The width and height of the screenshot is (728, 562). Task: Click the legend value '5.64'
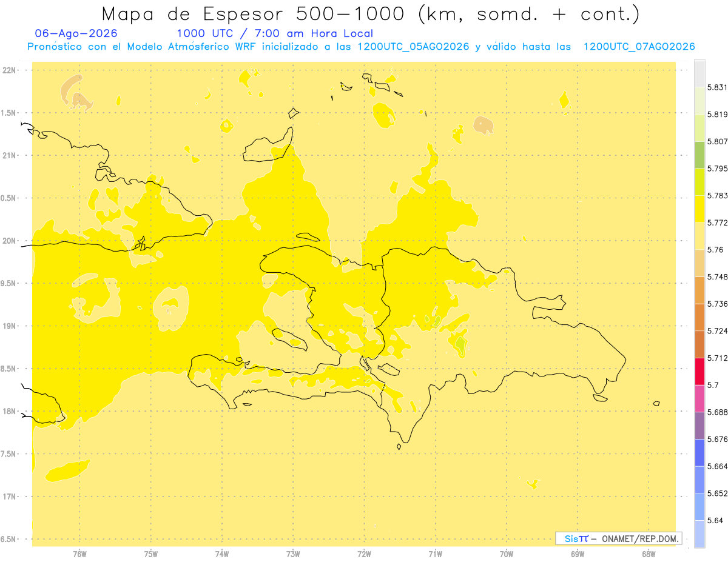point(715,520)
